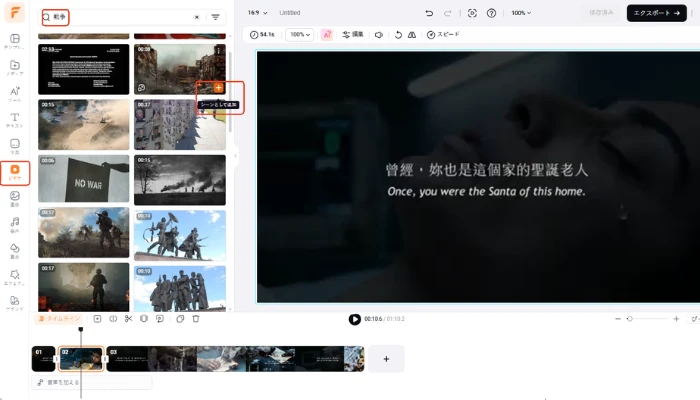Image resolution: width=700 pixels, height=400 pixels.
Task: Click the add scene icon in timeline toolbar
Action: pos(97,319)
